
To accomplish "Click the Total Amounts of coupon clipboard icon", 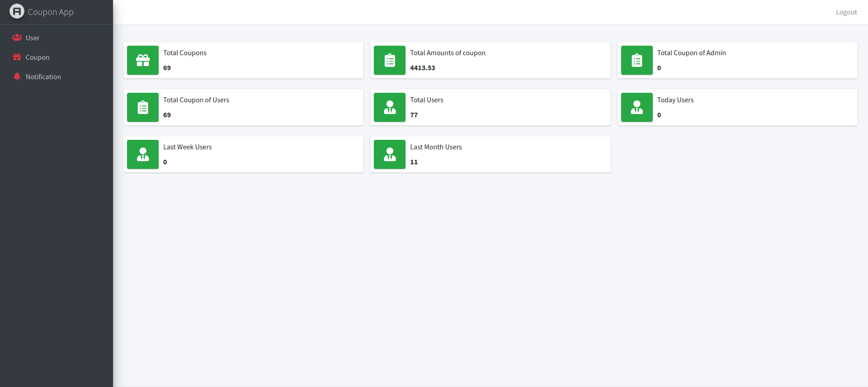I will (390, 60).
